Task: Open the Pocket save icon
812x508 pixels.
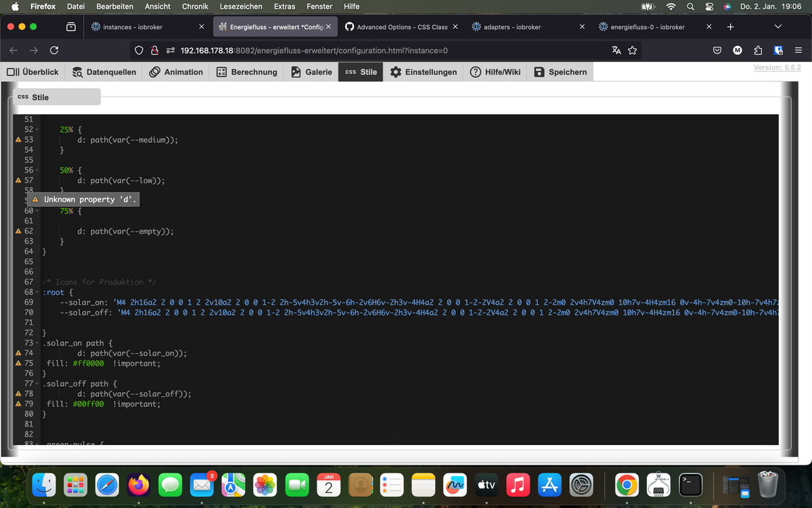Action: click(717, 50)
